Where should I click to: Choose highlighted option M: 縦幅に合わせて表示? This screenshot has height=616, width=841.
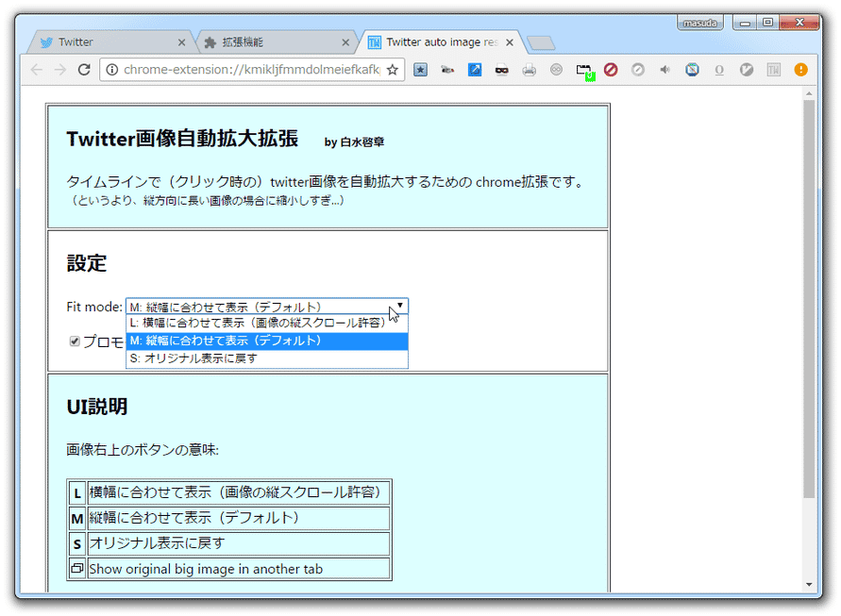pyautogui.click(x=267, y=341)
